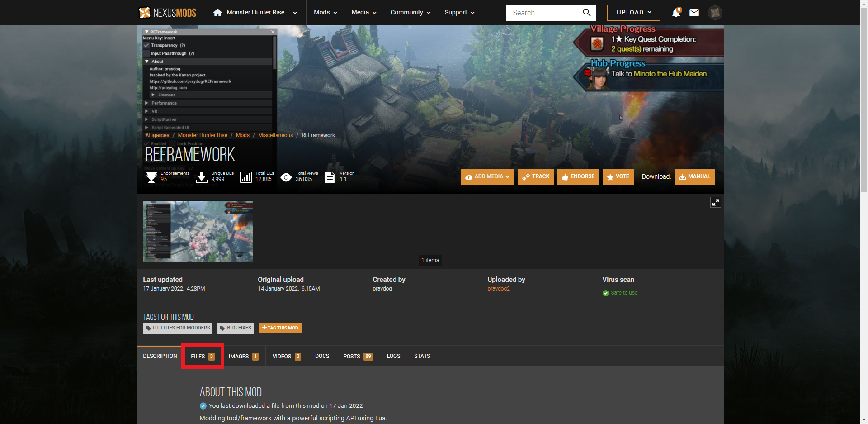Open the Add Media dropdown

click(x=487, y=177)
